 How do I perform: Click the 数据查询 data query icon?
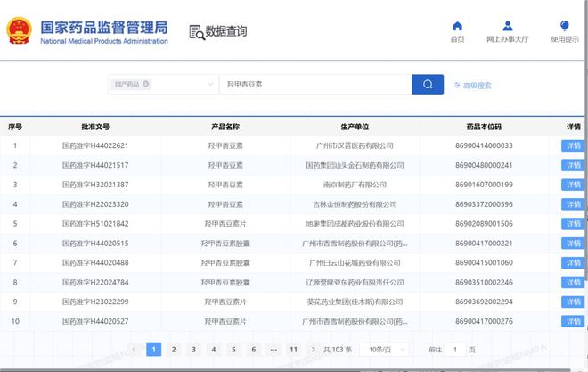pos(197,31)
